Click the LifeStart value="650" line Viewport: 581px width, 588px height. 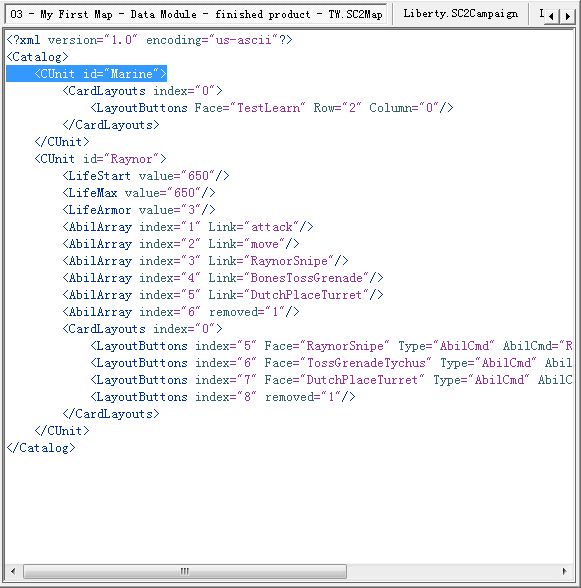146,176
